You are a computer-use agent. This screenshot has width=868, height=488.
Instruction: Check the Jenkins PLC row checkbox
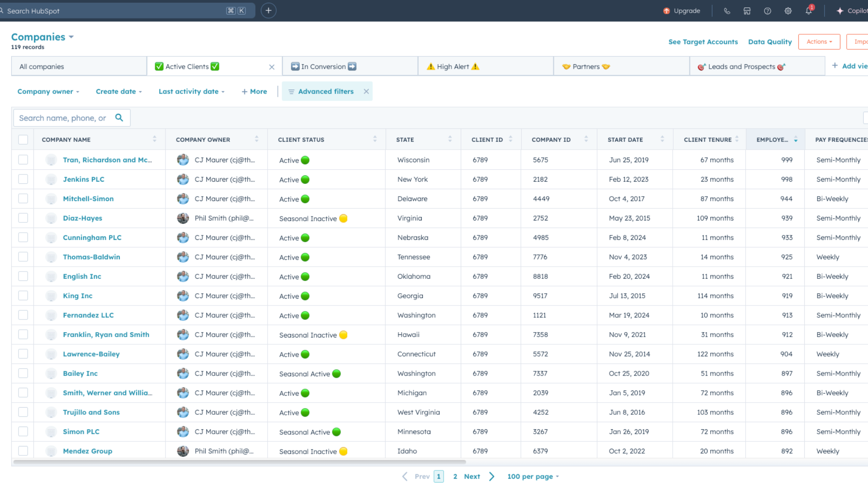point(23,179)
